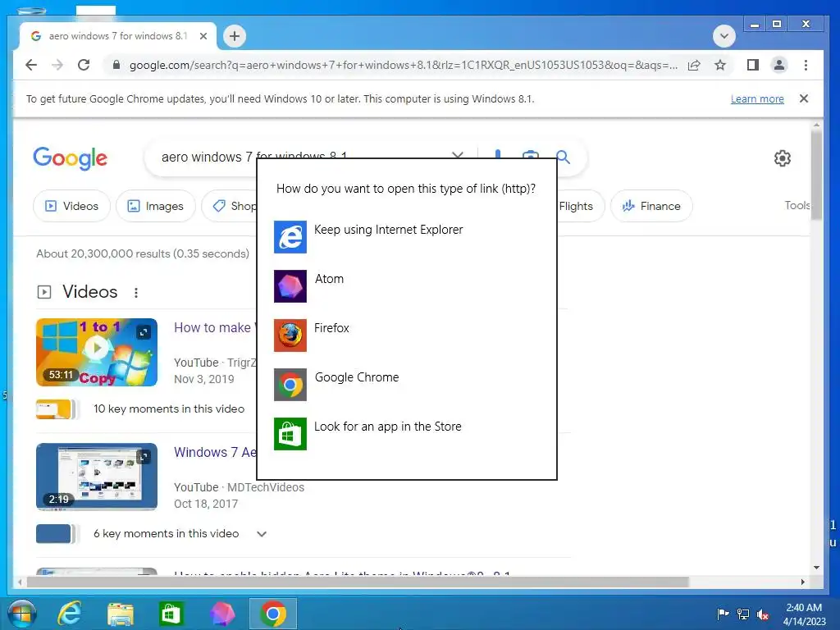The image size is (840, 630).
Task: Open the network tray icon
Action: [743, 614]
